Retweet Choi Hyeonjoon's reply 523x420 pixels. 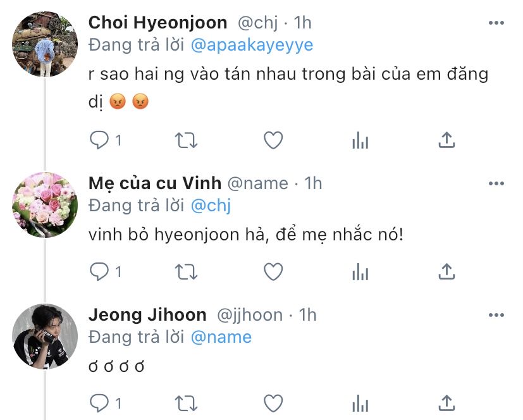(x=186, y=140)
